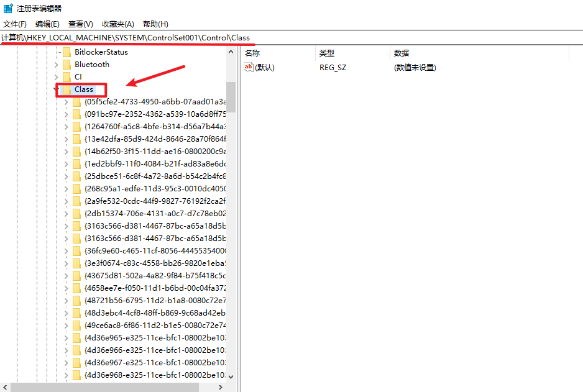Click folder icon of {25dbce51-6c8f key

(x=76, y=176)
